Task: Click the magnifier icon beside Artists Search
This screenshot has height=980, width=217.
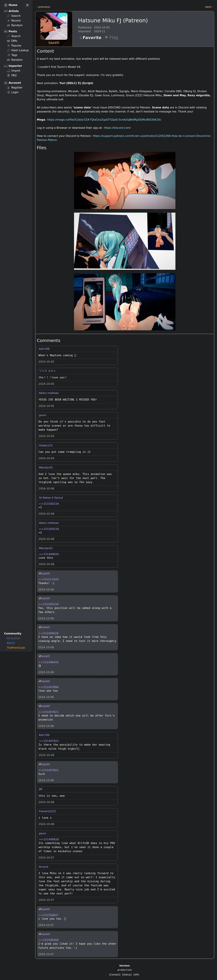Action: tap(8, 16)
